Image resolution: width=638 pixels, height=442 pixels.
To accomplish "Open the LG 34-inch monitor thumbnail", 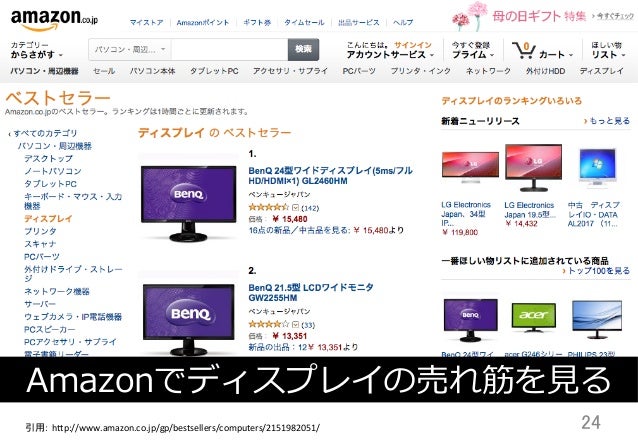I will (470, 168).
